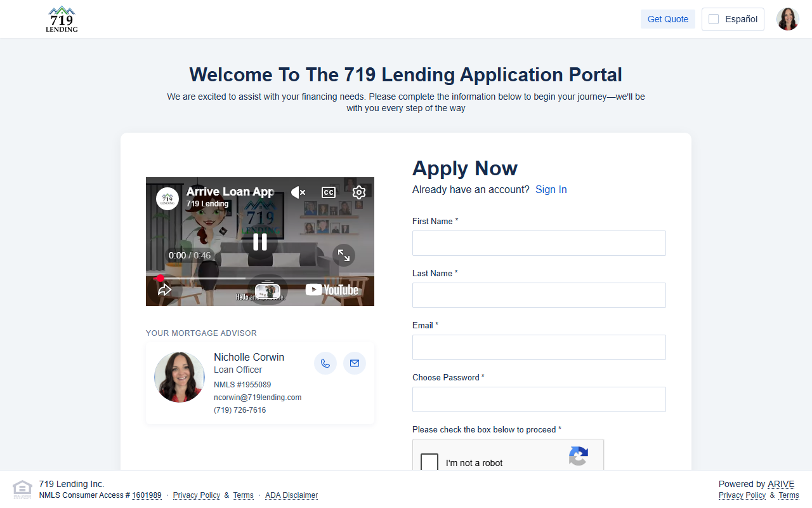Open the ARIVE Privacy Policy link
The image size is (812, 508).
742,495
